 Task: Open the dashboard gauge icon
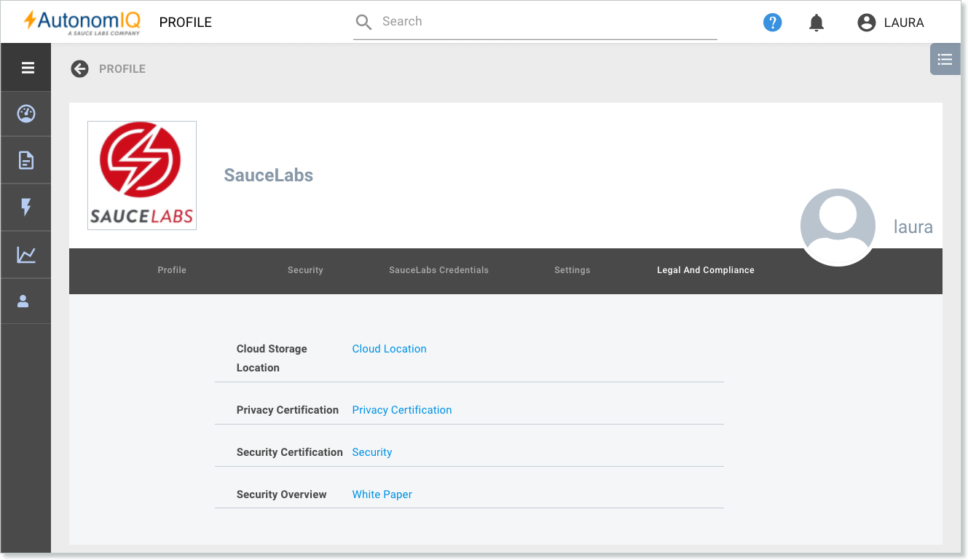26,114
